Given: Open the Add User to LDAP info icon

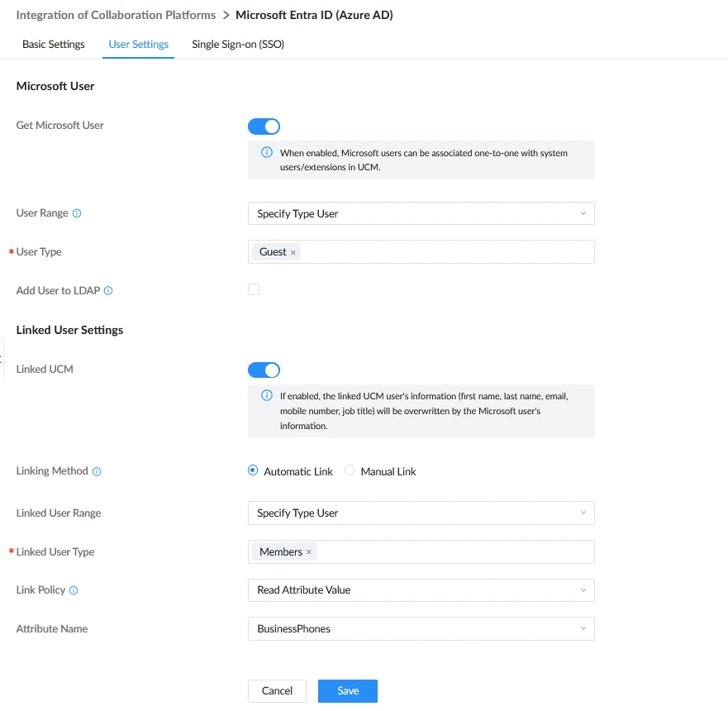Looking at the screenshot, I should coord(108,291).
